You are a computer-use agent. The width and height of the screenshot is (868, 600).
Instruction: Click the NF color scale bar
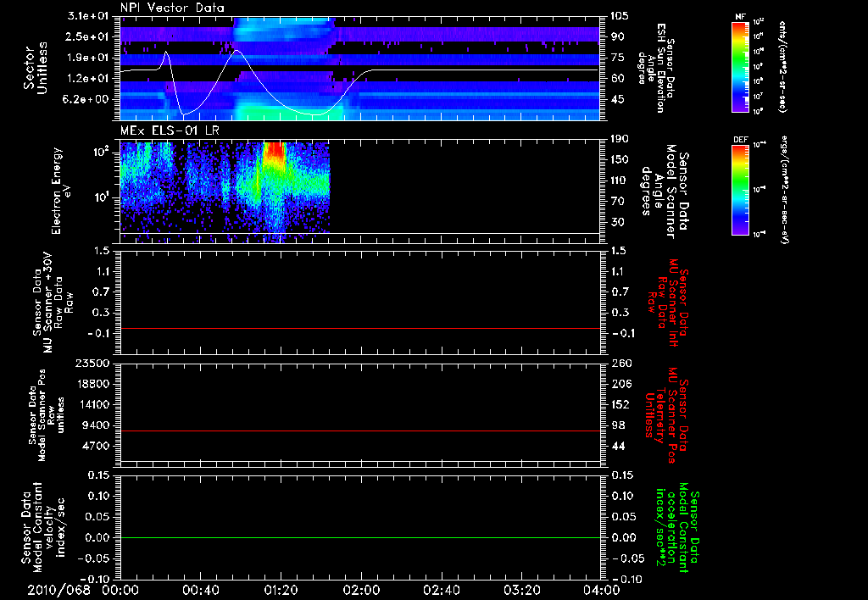[740, 66]
